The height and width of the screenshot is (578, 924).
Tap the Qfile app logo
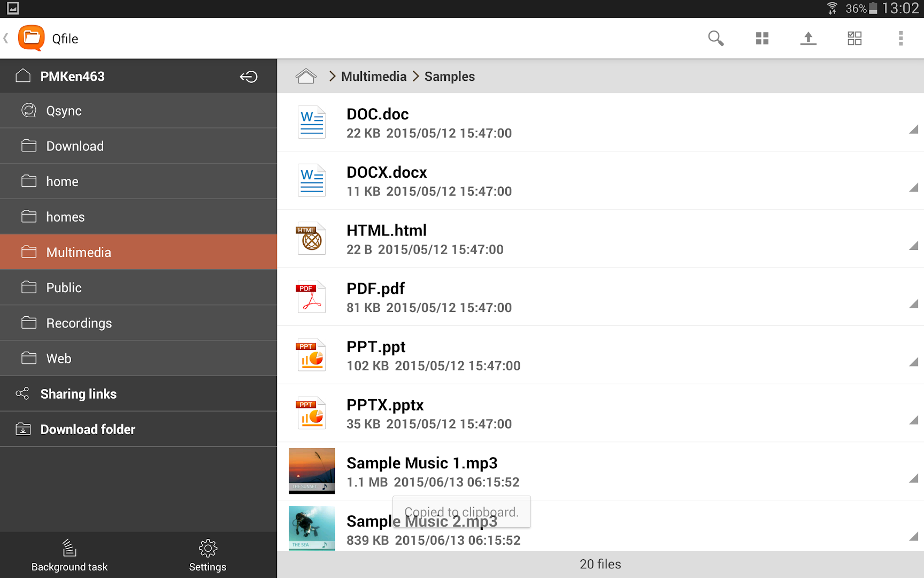pyautogui.click(x=32, y=38)
